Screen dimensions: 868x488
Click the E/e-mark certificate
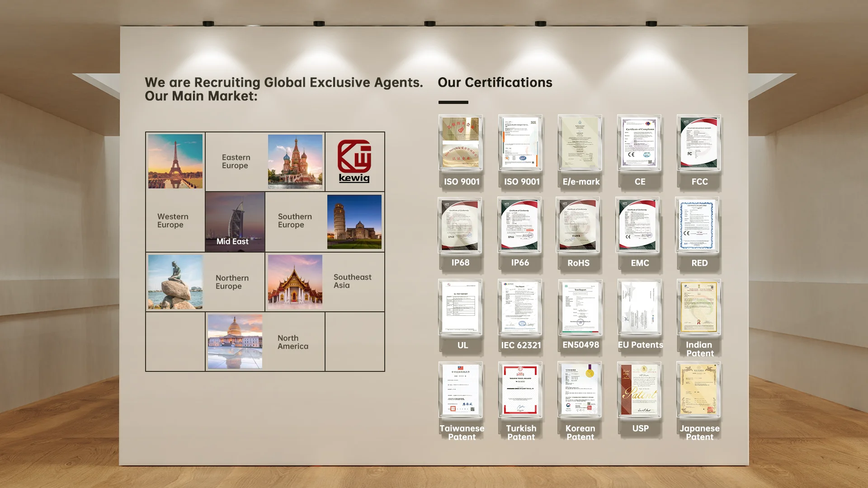[580, 142]
